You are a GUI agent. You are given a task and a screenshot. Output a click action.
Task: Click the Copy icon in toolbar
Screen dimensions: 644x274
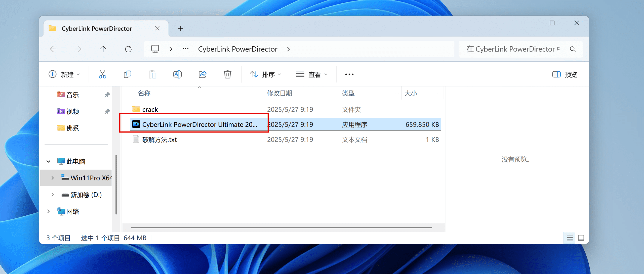[128, 74]
